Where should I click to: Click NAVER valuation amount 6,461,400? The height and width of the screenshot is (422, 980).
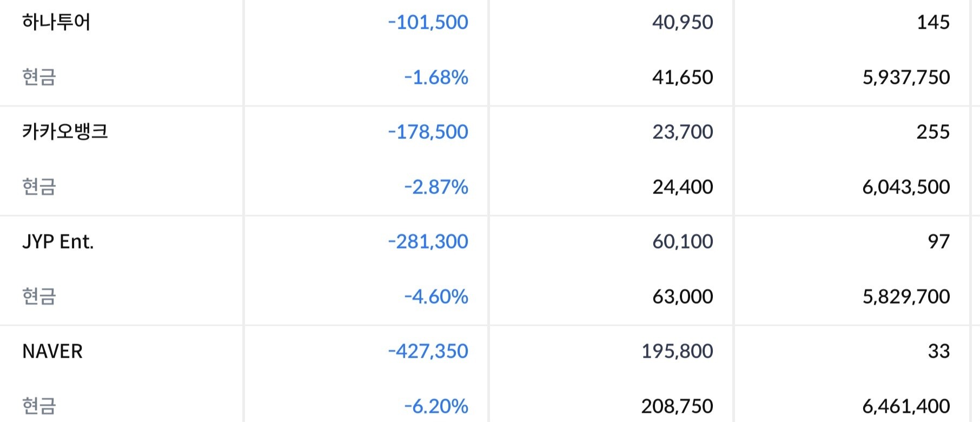pyautogui.click(x=906, y=406)
